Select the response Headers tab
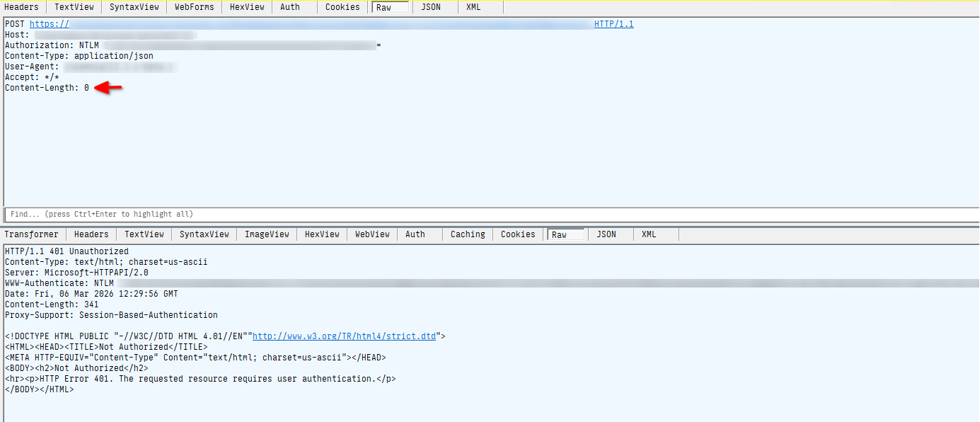Image resolution: width=980 pixels, height=422 pixels. (91, 234)
